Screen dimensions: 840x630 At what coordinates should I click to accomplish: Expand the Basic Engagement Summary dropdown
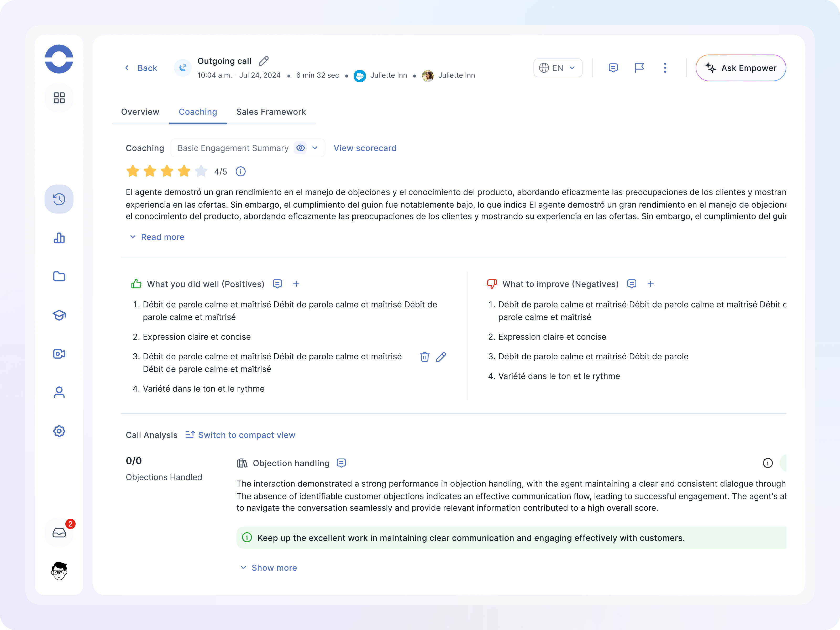[315, 148]
